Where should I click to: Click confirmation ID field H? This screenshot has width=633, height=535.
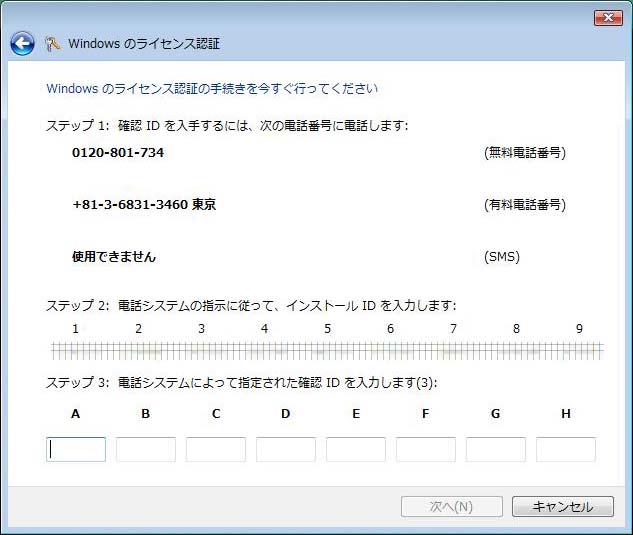tap(566, 449)
